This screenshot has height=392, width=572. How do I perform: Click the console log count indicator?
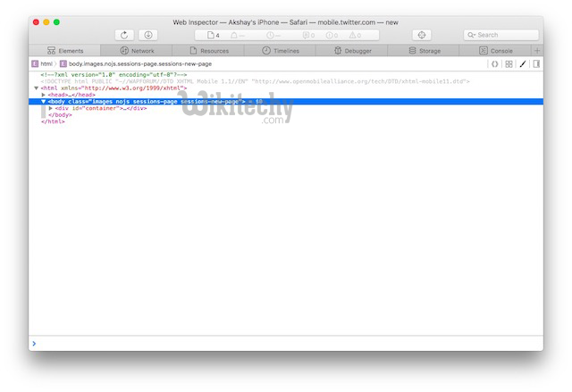[x=308, y=36]
